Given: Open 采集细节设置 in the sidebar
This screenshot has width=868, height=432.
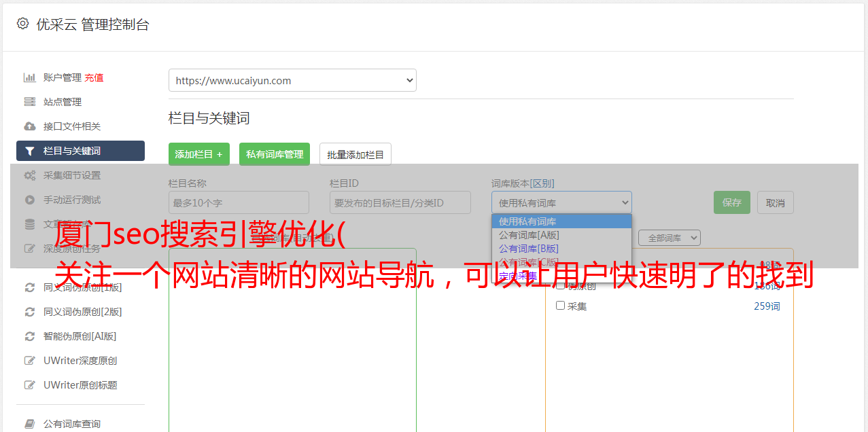Looking at the screenshot, I should click(x=72, y=175).
